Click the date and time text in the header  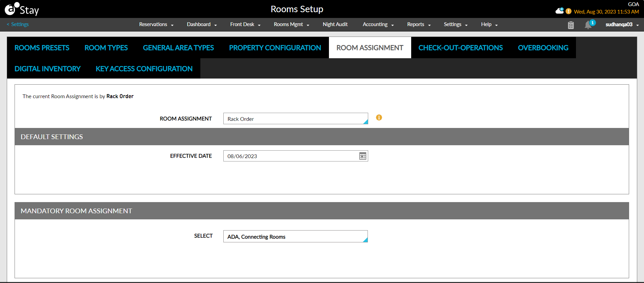pyautogui.click(x=606, y=12)
